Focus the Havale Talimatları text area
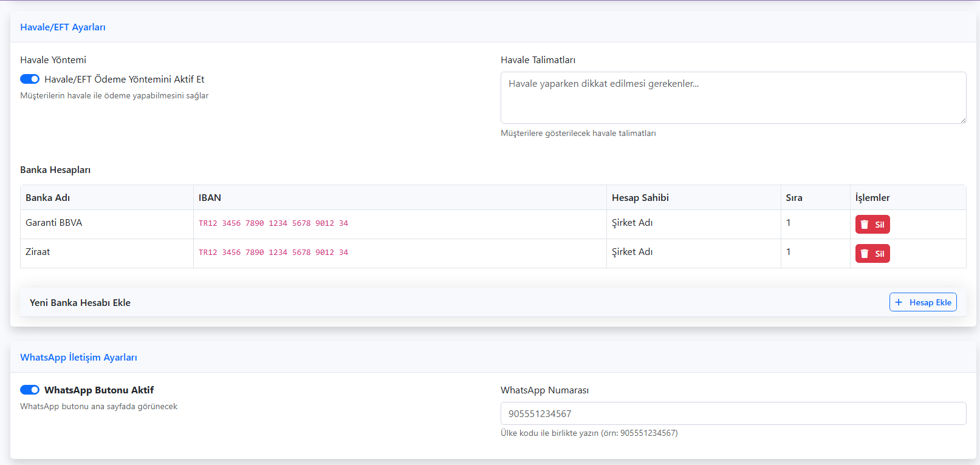Viewport: 980px width, 465px height. point(733,98)
